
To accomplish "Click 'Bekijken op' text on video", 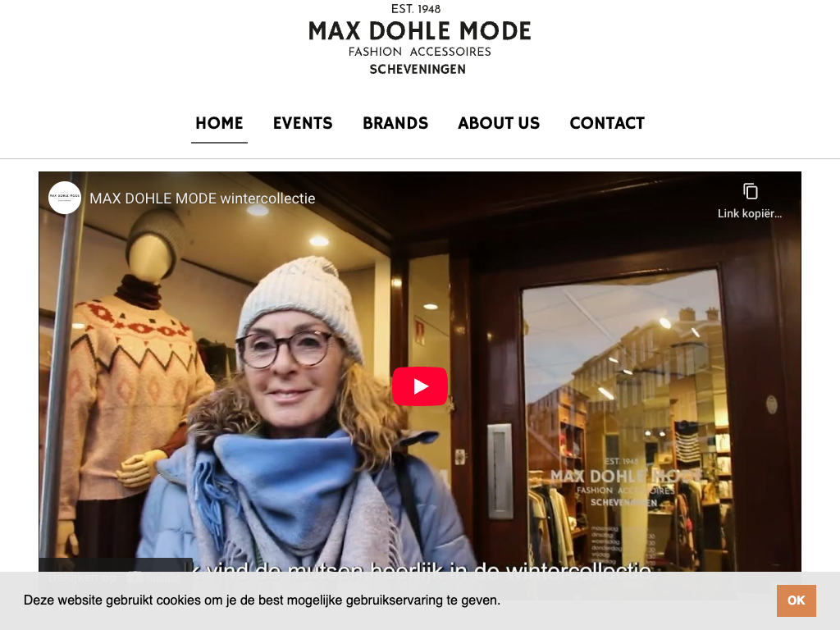I will point(83,577).
